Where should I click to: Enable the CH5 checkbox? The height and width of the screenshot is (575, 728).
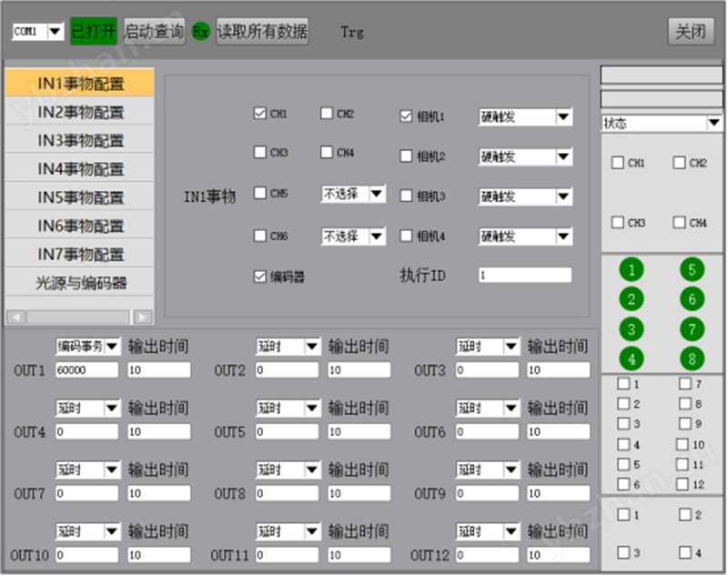click(x=260, y=193)
